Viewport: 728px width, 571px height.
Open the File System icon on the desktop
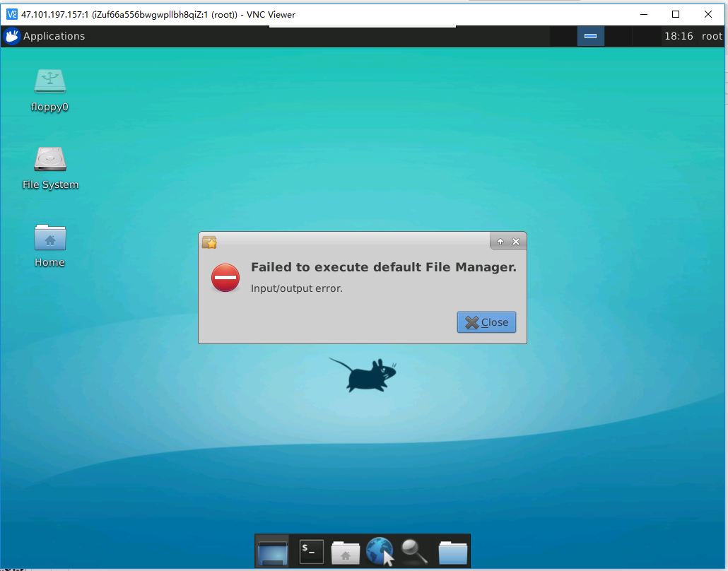49,158
